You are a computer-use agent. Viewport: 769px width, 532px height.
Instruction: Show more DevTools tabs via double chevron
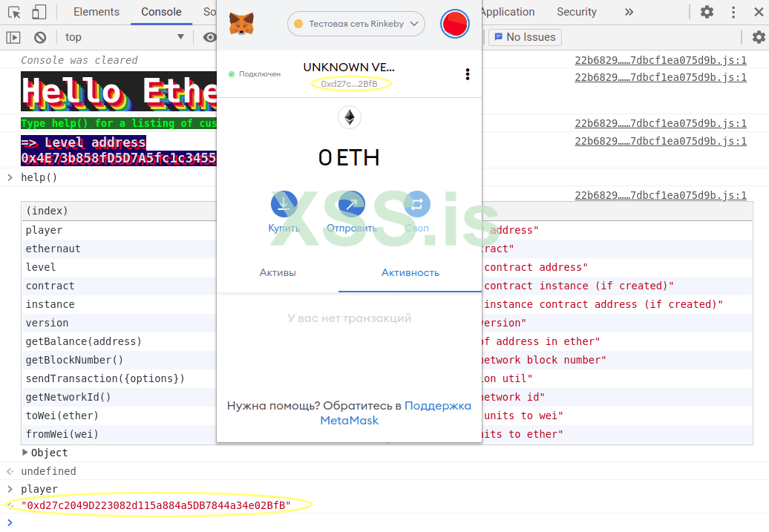click(629, 12)
